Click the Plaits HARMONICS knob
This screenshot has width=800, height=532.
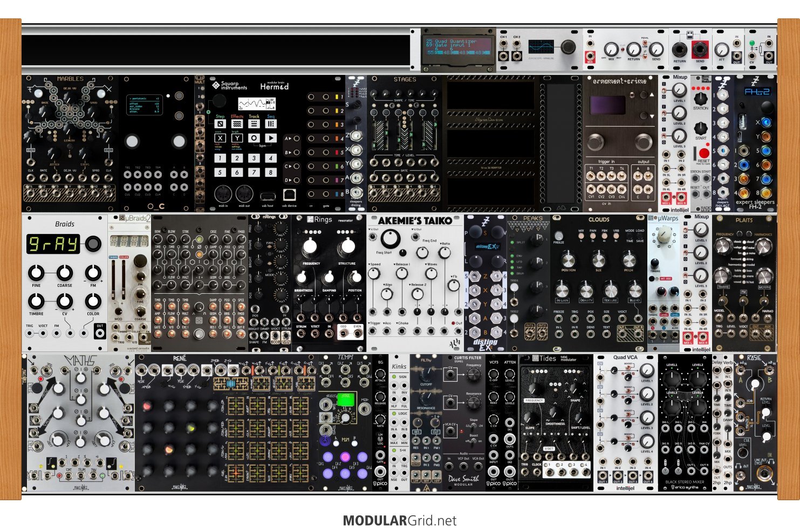click(763, 246)
